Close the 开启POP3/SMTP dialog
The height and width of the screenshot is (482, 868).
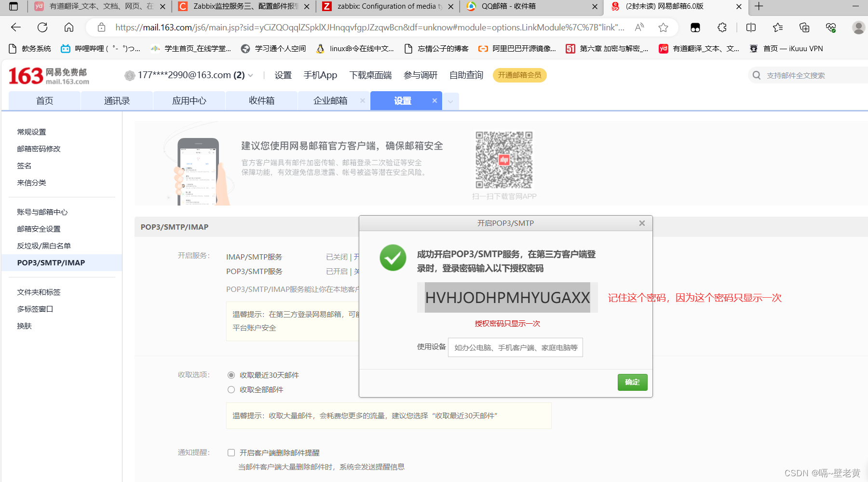(x=642, y=223)
